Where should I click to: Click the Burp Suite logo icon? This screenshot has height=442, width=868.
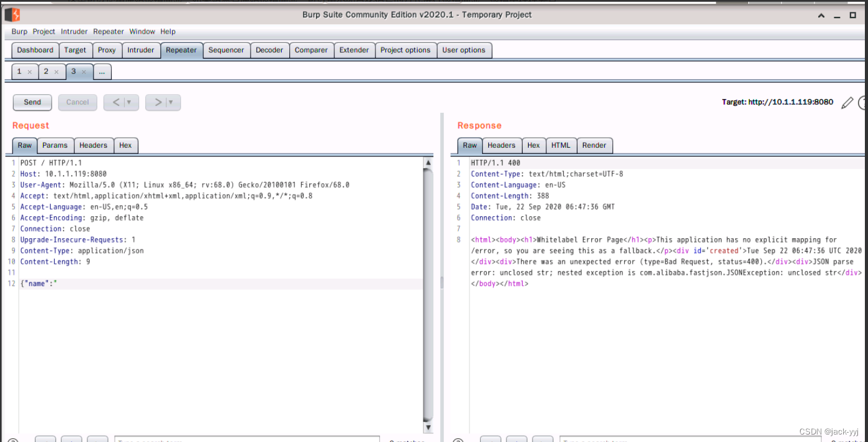pos(12,14)
